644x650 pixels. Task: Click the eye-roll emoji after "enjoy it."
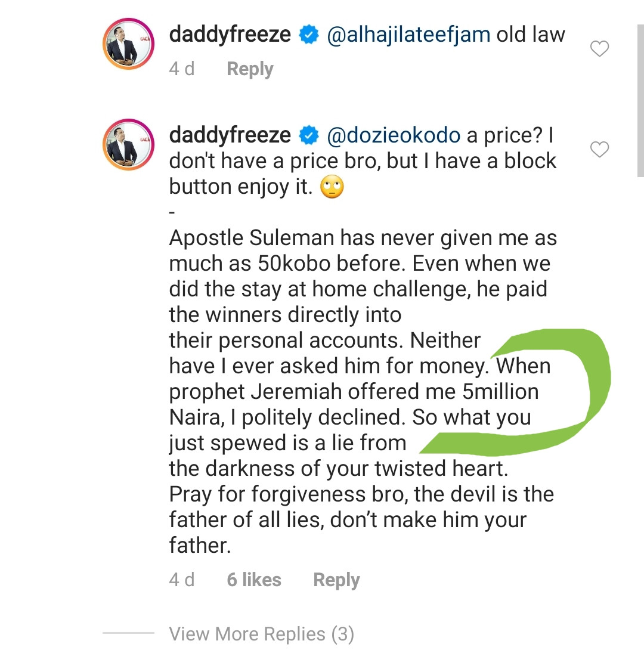(332, 188)
